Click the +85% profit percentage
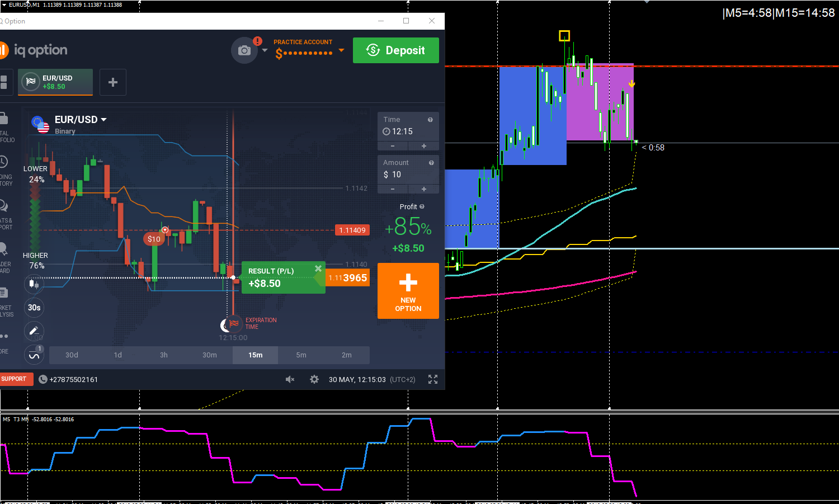This screenshot has width=839, height=504. click(x=408, y=227)
